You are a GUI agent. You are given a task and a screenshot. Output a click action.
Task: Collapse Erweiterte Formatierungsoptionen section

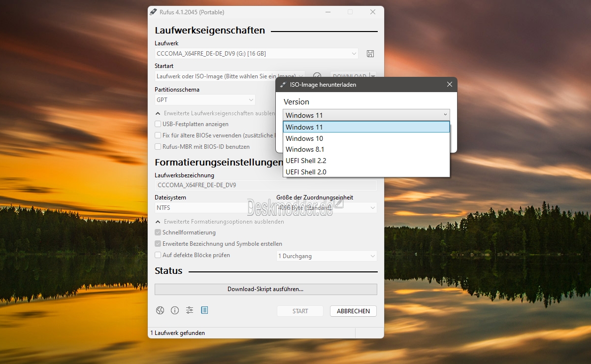click(158, 222)
